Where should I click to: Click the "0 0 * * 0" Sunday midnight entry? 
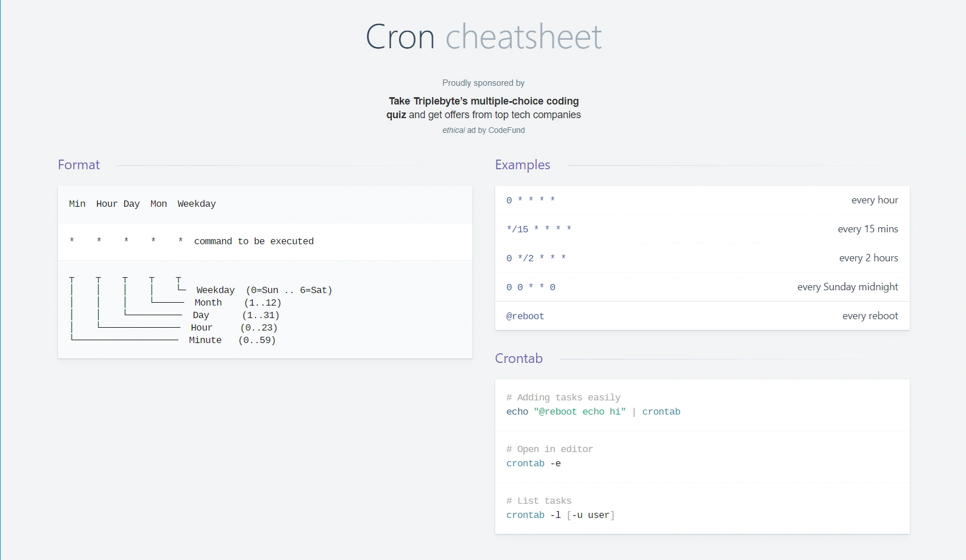coord(530,287)
